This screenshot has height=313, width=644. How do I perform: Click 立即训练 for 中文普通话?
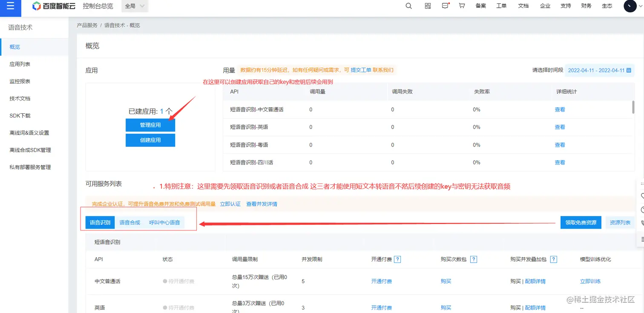(590, 281)
